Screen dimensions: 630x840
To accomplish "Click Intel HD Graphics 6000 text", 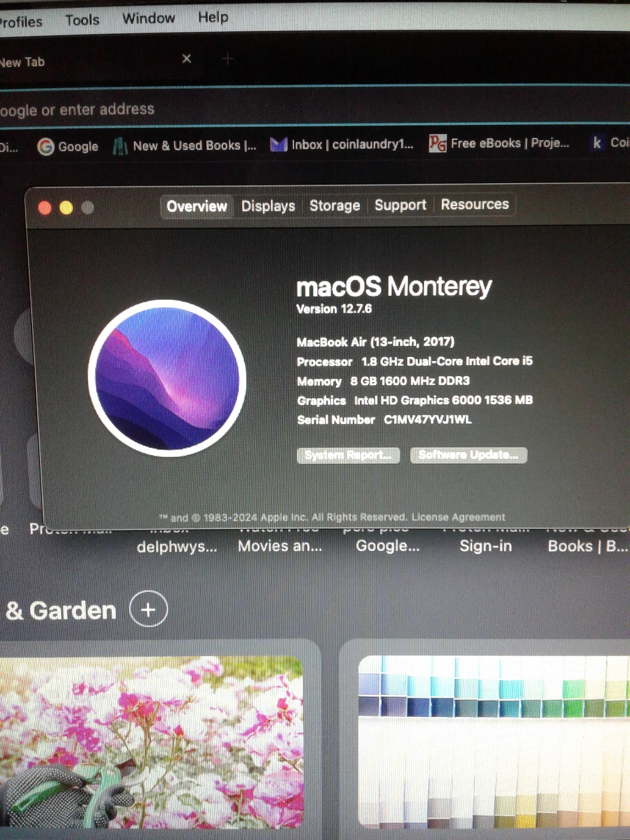I will pos(443,400).
